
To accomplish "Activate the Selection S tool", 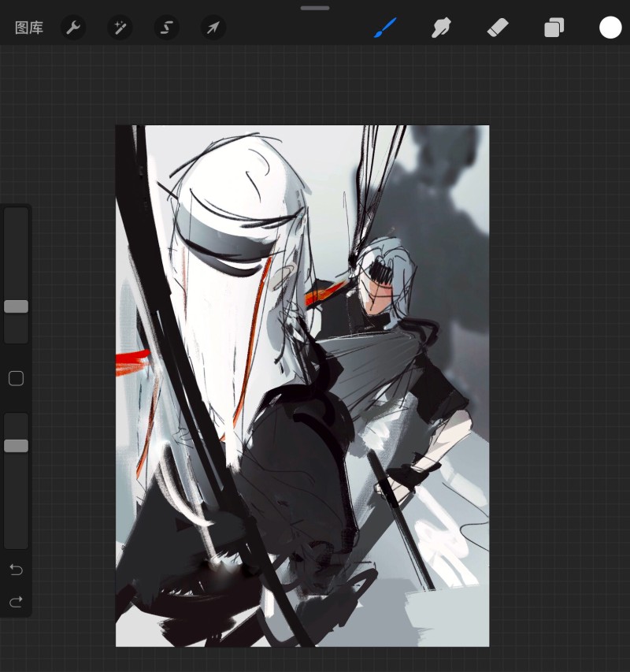I will (167, 28).
